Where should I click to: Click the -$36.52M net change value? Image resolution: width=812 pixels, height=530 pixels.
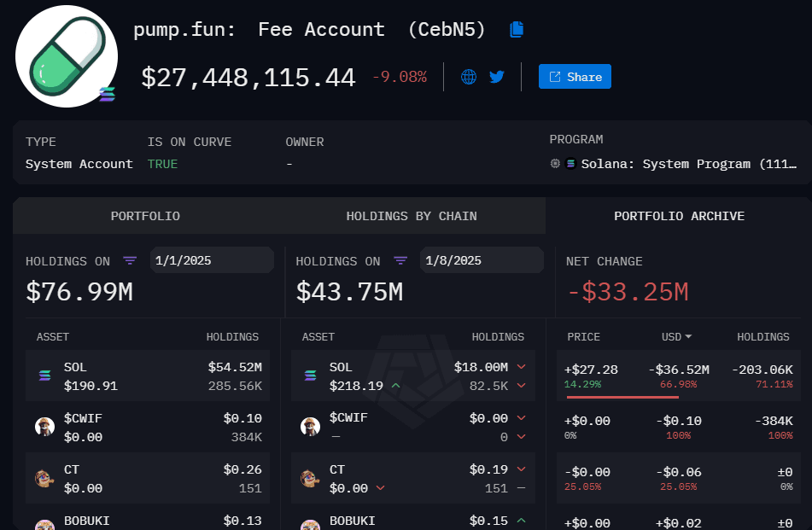tap(679, 370)
